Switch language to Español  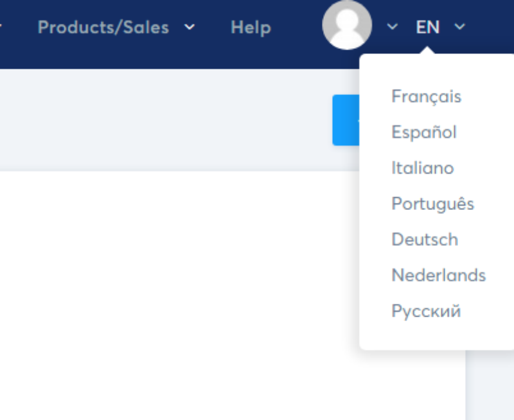click(x=424, y=132)
